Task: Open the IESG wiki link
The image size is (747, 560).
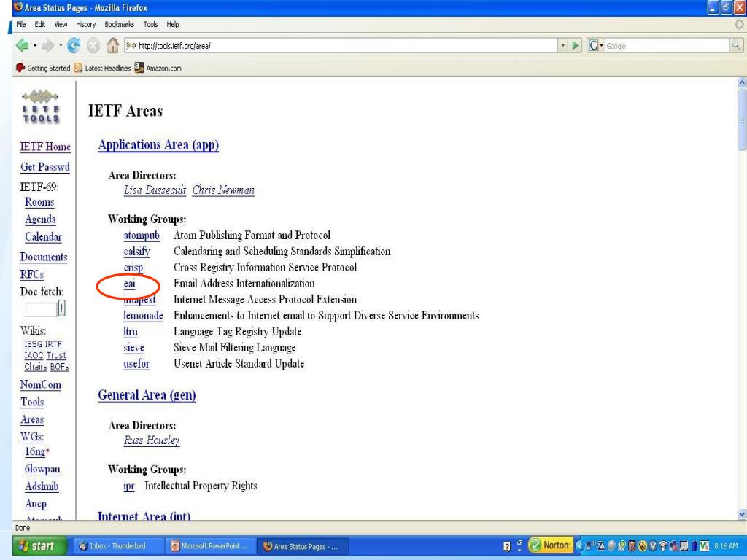Action: tap(33, 344)
